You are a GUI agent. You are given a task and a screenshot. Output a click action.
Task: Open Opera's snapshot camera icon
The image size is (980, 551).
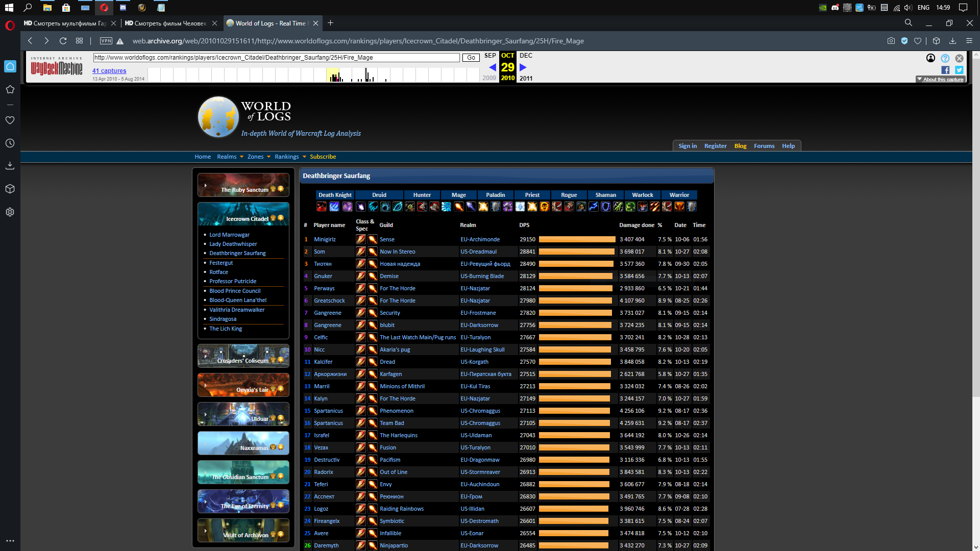tap(891, 41)
